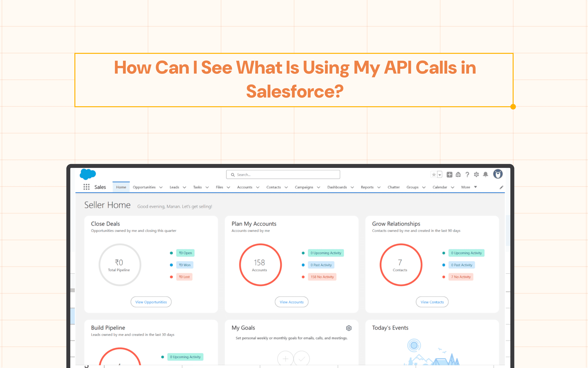Open the favorites list dropdown arrow
This screenshot has width=588, height=368.
click(440, 174)
